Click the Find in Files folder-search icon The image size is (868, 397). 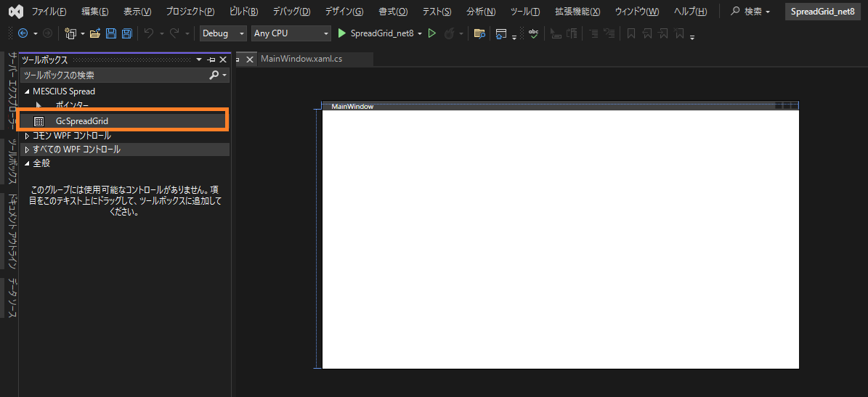479,33
